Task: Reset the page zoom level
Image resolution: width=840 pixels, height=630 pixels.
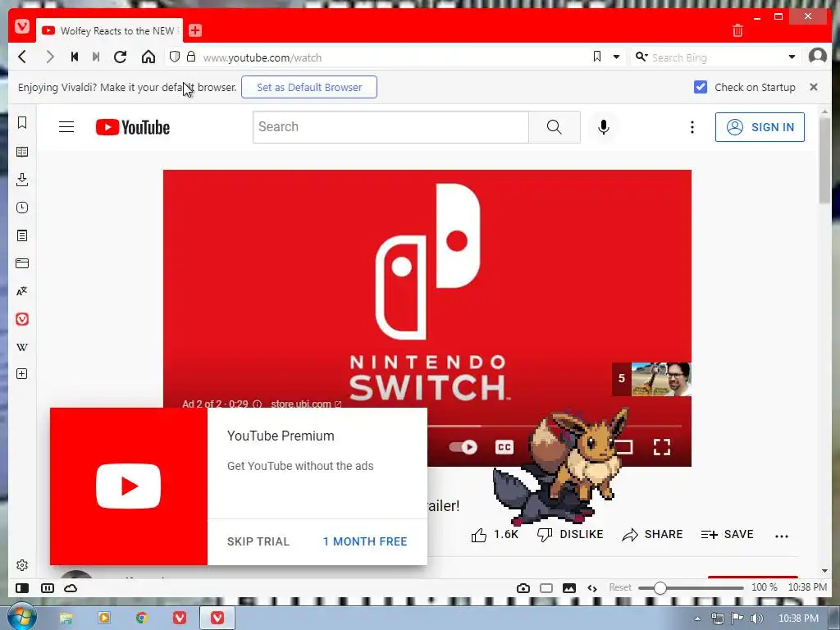Action: 620,587
